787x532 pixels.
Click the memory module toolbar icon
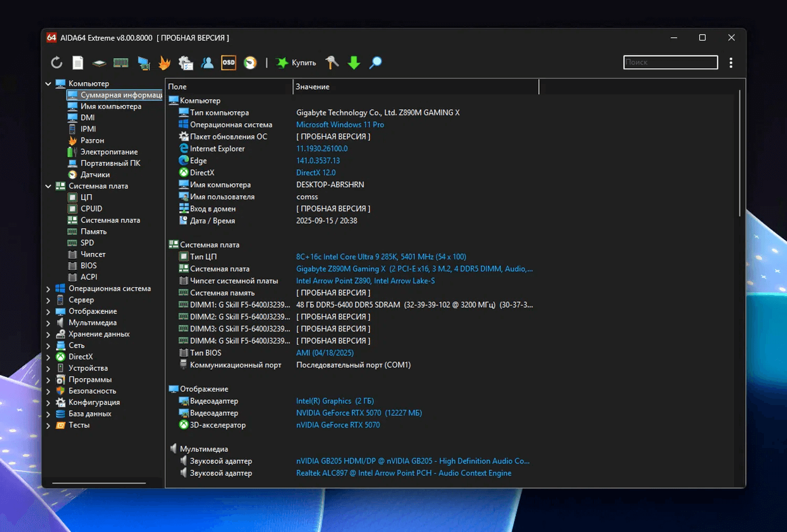tap(121, 63)
